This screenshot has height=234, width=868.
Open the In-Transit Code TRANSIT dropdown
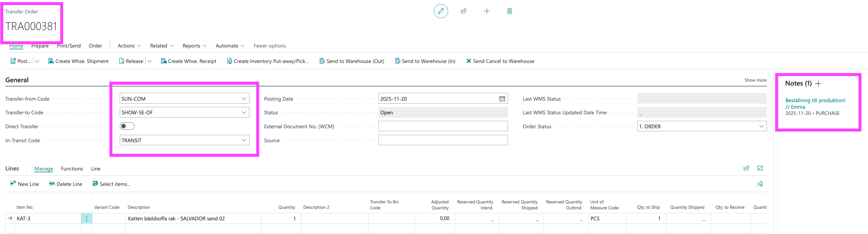click(244, 140)
